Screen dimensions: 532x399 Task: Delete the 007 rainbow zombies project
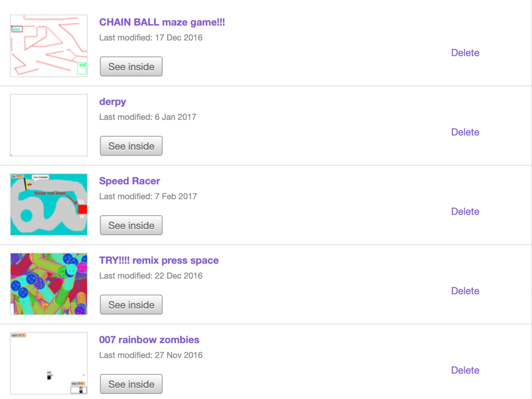465,370
